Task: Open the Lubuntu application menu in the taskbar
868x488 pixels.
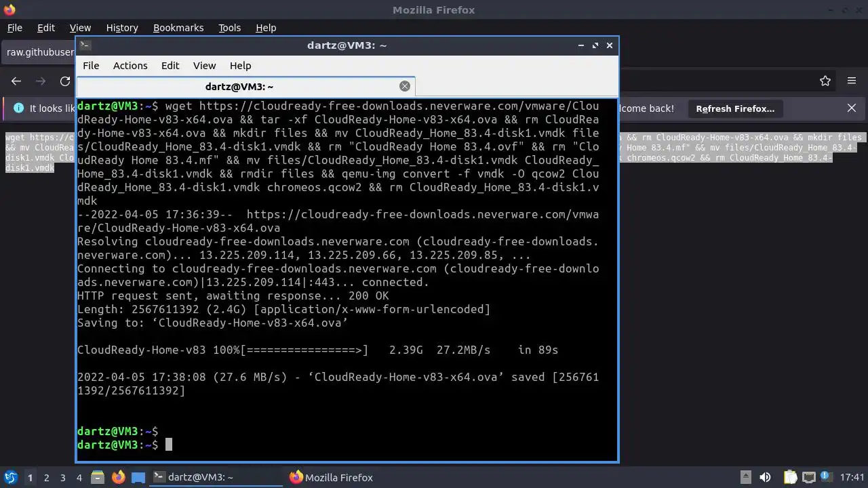Action: click(x=11, y=477)
